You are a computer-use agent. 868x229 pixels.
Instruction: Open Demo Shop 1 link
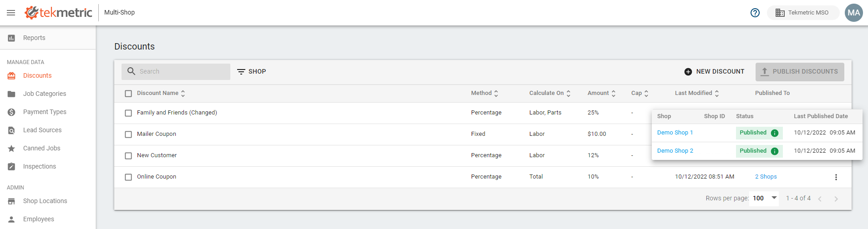pos(675,133)
